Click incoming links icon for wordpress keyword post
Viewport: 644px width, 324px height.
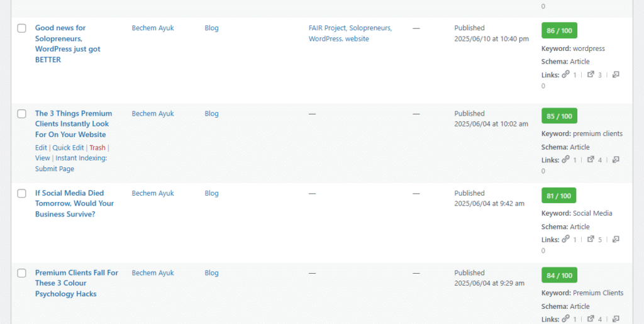tap(616, 74)
